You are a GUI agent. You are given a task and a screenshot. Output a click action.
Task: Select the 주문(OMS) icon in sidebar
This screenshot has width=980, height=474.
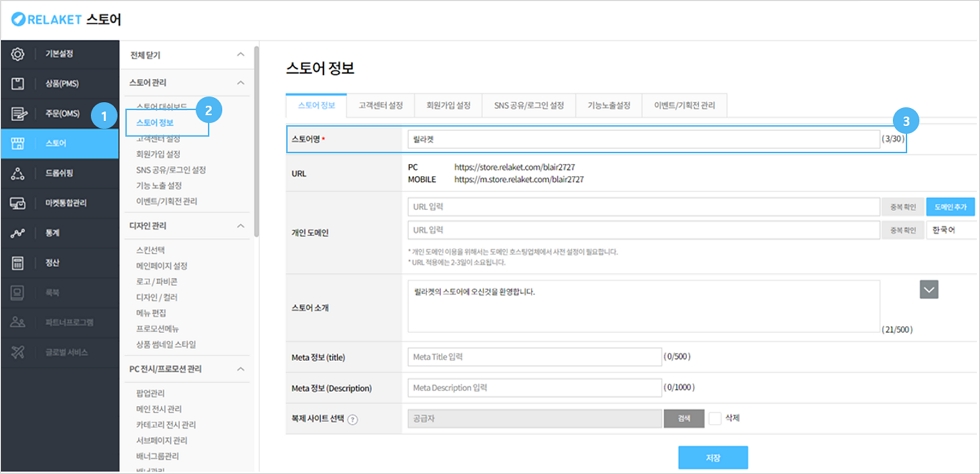pos(17,113)
